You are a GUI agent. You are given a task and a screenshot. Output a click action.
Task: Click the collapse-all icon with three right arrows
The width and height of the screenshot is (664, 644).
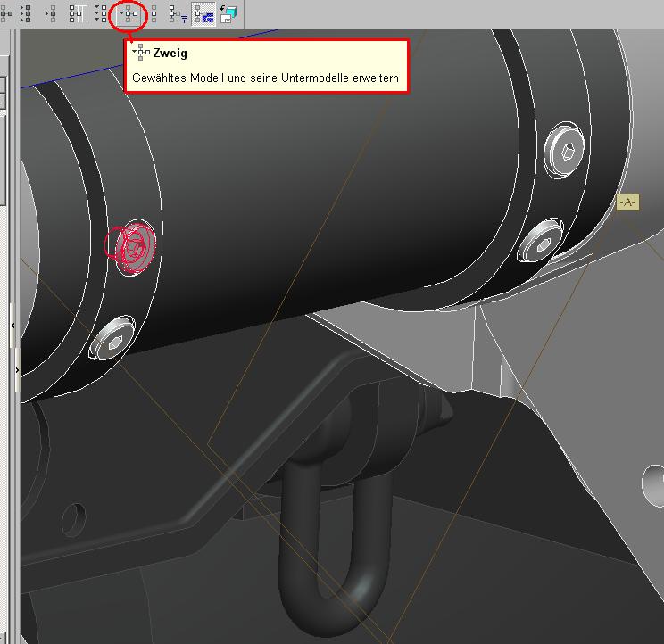26,13
